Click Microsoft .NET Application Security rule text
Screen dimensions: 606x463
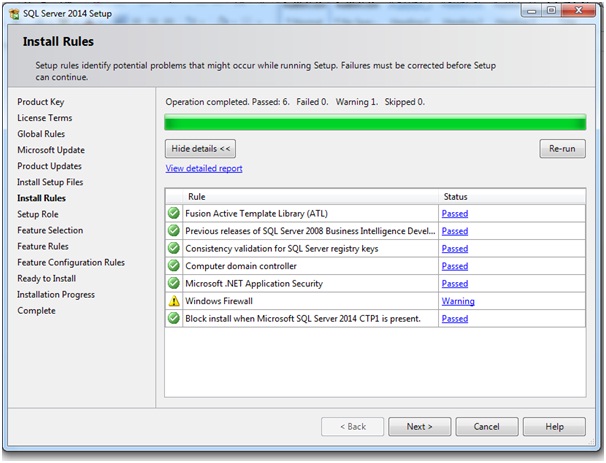point(254,284)
